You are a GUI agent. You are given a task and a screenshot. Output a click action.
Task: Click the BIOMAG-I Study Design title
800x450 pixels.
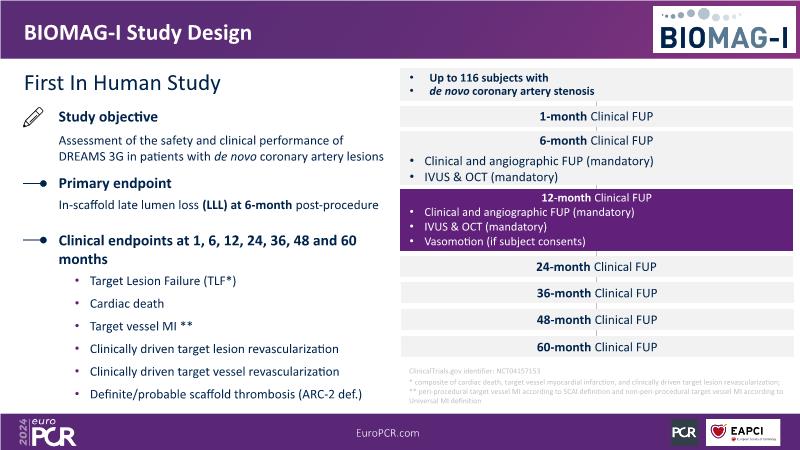138,33
